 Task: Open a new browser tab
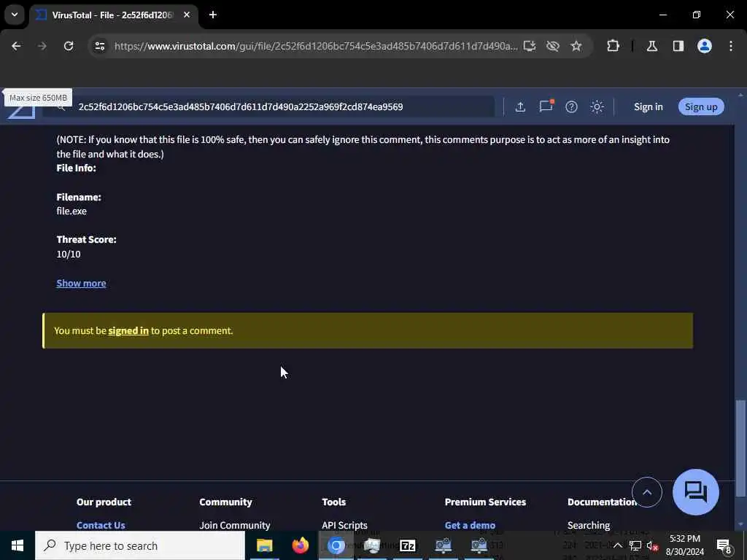(x=213, y=15)
